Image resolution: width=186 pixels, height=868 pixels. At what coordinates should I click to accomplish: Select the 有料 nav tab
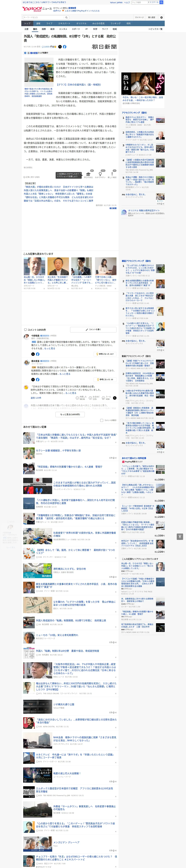tap(128, 24)
